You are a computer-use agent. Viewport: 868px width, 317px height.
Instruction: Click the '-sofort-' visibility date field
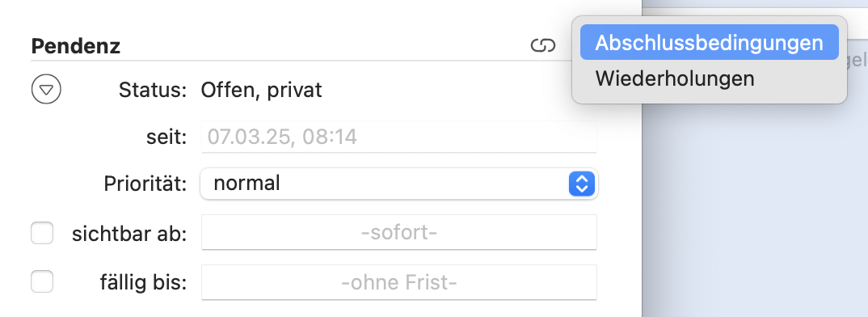[x=398, y=232]
